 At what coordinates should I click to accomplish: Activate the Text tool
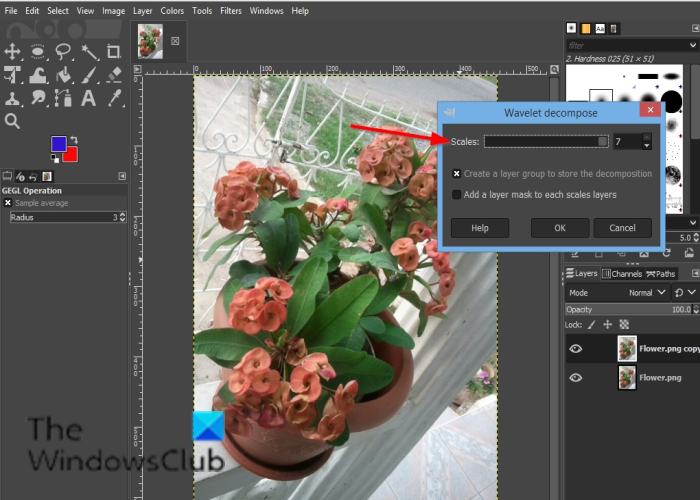coord(90,98)
